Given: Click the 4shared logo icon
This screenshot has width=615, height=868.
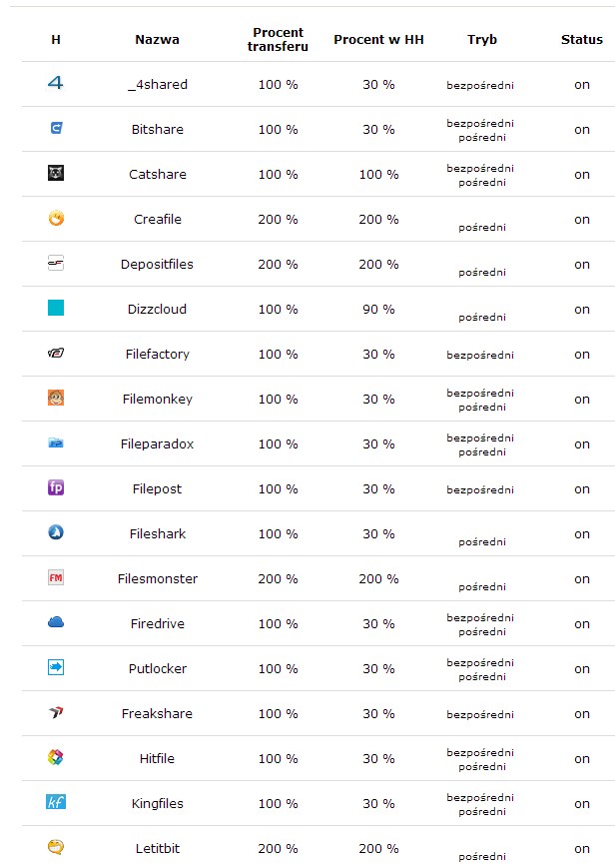Looking at the screenshot, I should (56, 84).
